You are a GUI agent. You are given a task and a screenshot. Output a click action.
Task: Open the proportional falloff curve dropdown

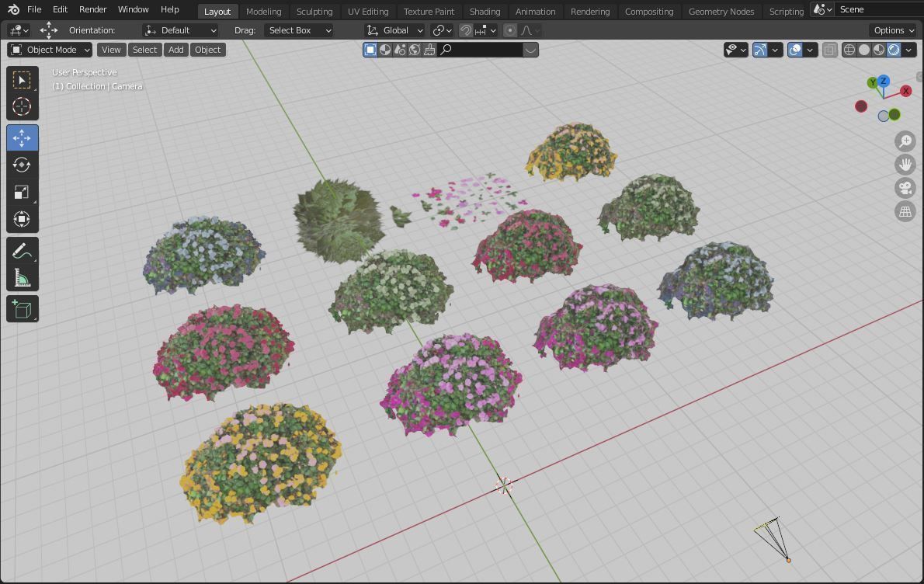(530, 30)
